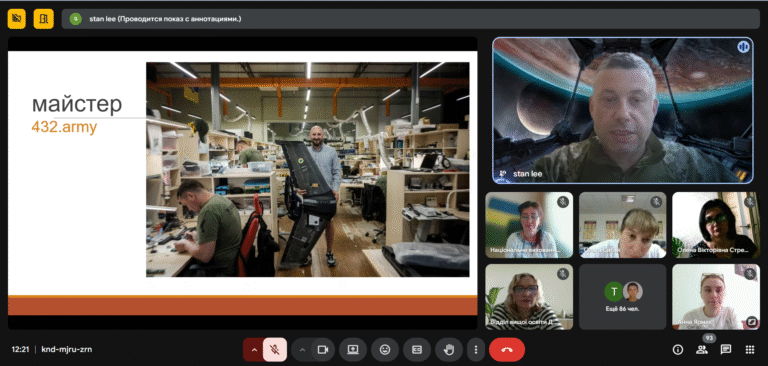The height and width of the screenshot is (366, 768).
Task: Select stan lee's main video tile
Action: click(623, 111)
